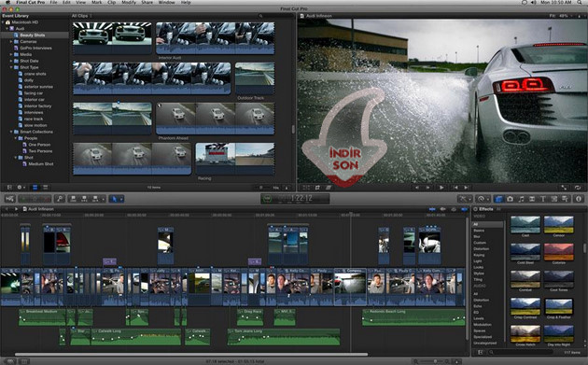Click the Import Media toolbar icon
Screen dimensions: 588x365
click(9, 199)
